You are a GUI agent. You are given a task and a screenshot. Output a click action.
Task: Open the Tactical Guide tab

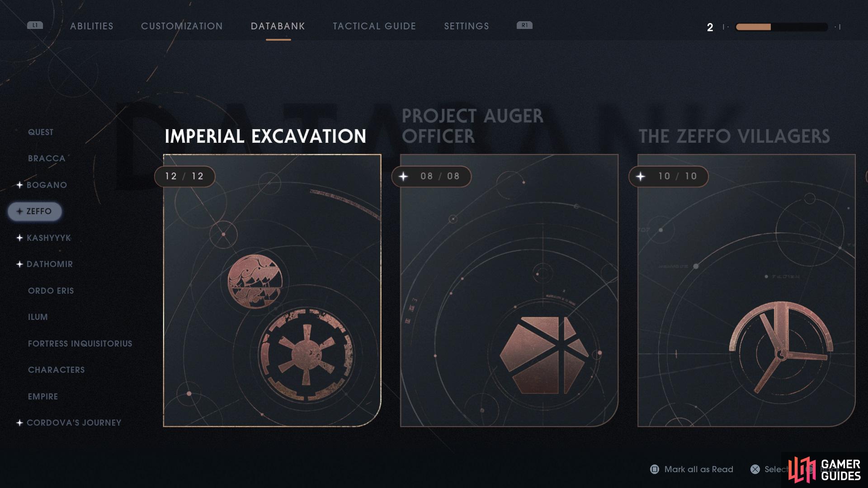coord(374,26)
